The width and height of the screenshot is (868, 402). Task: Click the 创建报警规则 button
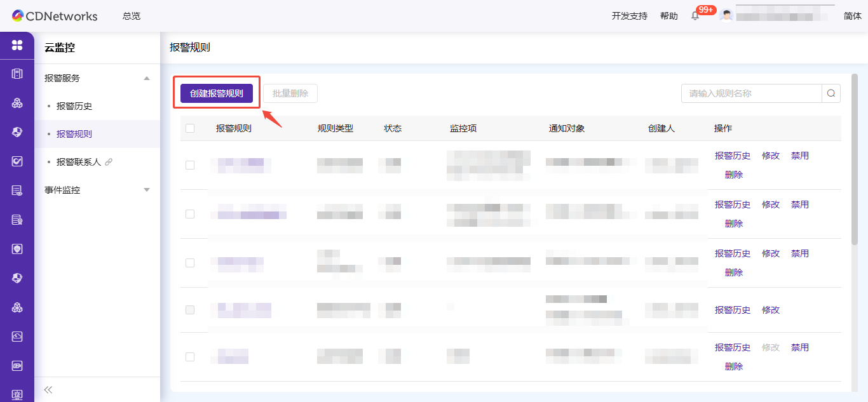[x=216, y=93]
